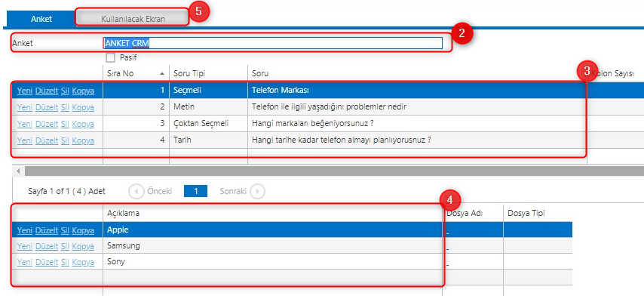Click the Çoktan Seçmeli type cell

pyautogui.click(x=208, y=123)
